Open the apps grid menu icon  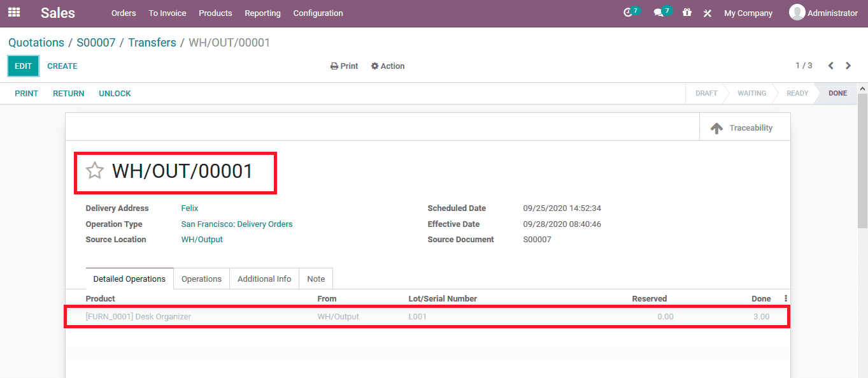pyautogui.click(x=14, y=12)
